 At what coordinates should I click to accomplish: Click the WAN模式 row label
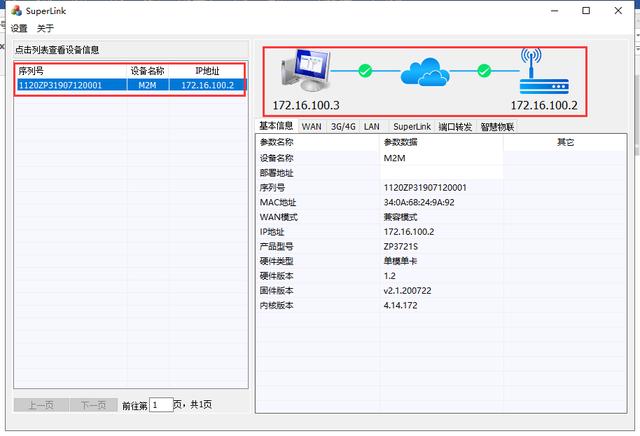pos(279,217)
